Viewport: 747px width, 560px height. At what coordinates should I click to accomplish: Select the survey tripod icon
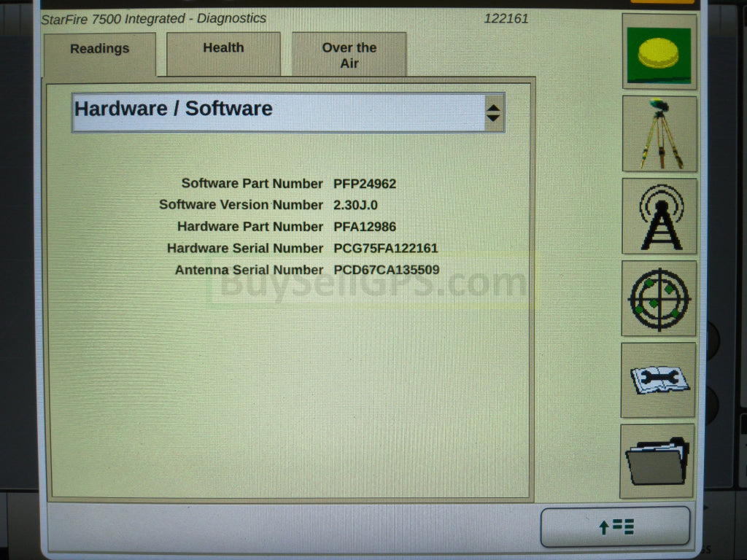(x=659, y=134)
